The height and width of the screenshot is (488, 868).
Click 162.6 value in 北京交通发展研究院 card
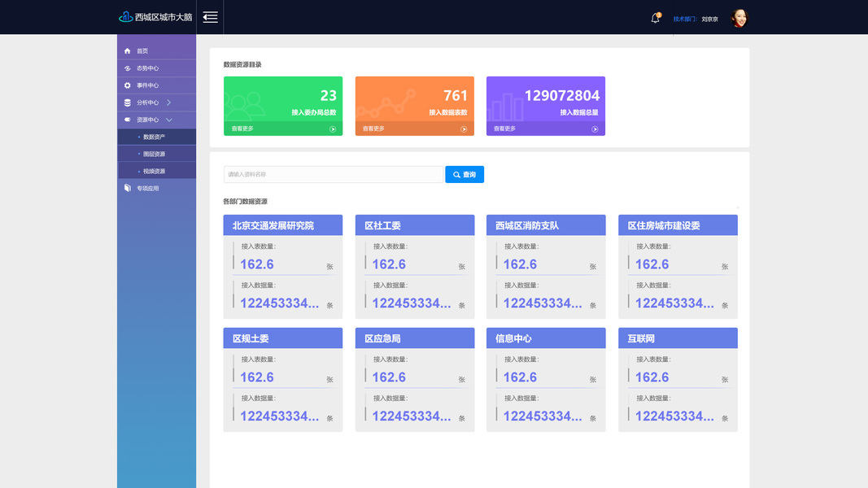257,264
